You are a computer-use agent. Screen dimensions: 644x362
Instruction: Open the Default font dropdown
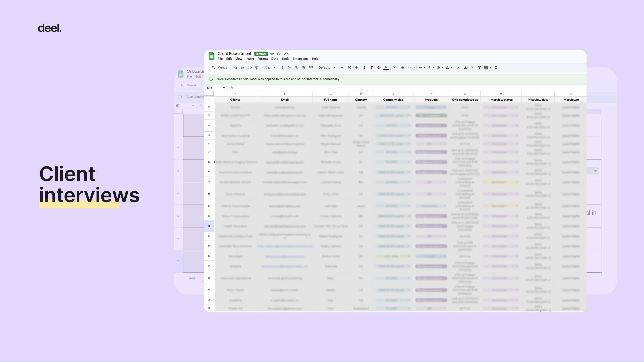point(327,67)
